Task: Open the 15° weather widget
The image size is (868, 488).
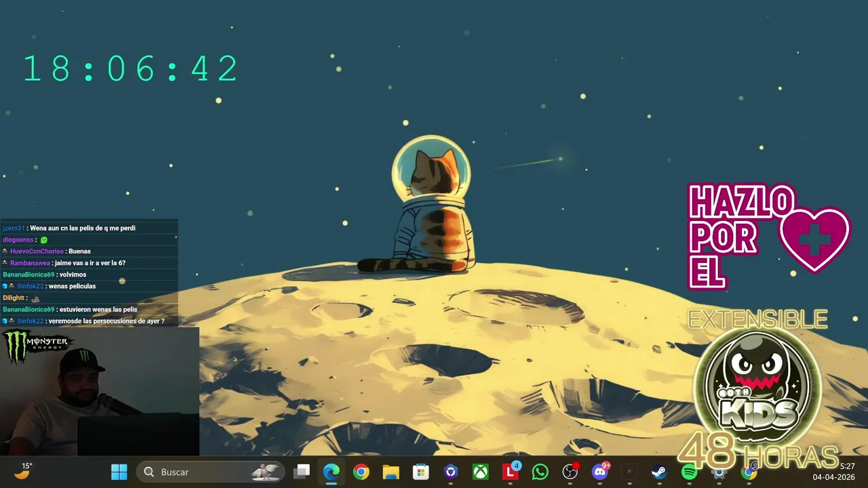Action: coord(24,471)
